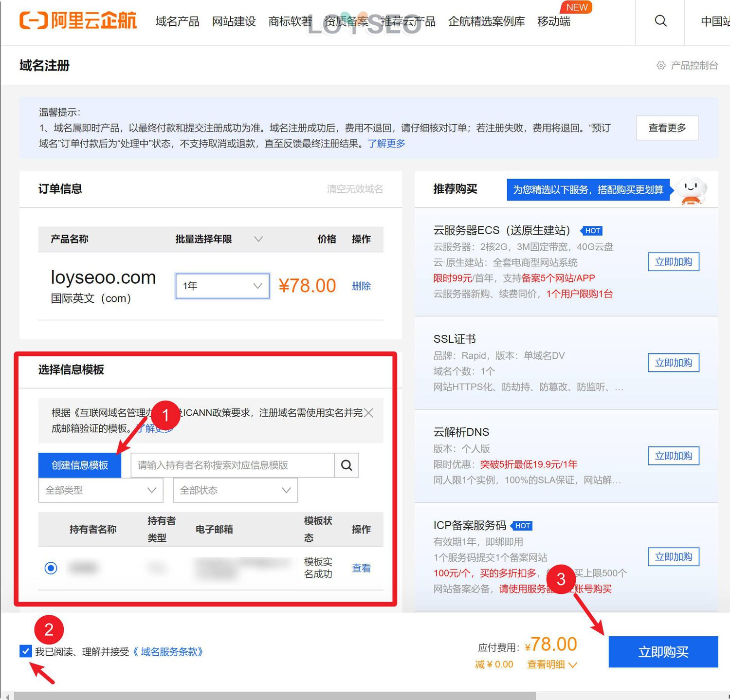Add 云服务器ECS with 立即加购
This screenshot has width=730, height=700.
[674, 262]
